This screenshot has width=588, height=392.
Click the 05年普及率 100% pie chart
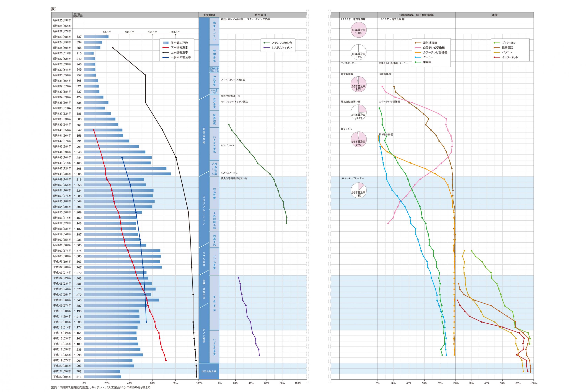tap(358, 30)
